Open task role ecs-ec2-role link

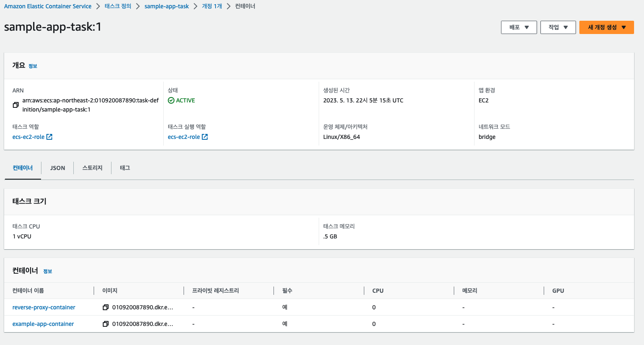point(28,137)
